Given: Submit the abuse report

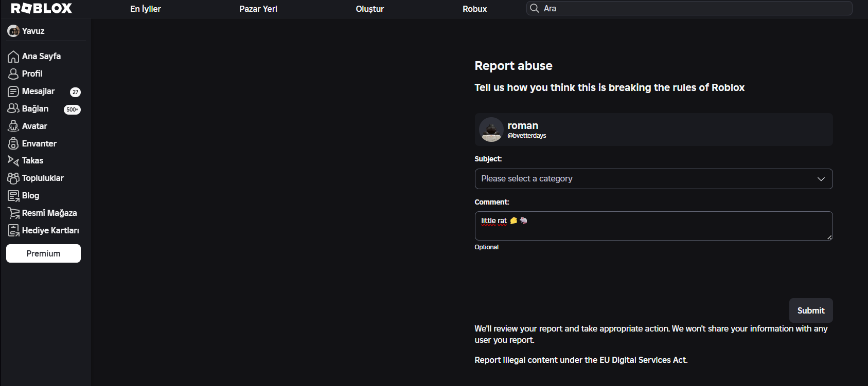Looking at the screenshot, I should [811, 310].
